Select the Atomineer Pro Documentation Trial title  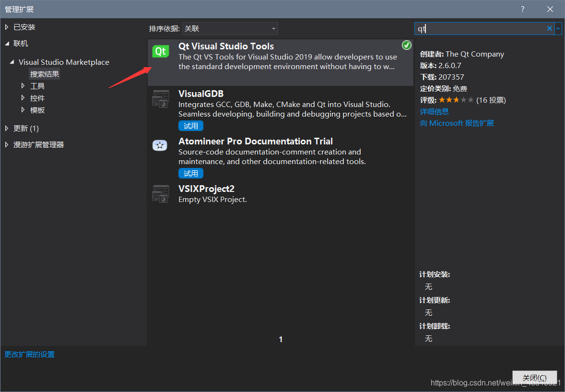(256, 141)
